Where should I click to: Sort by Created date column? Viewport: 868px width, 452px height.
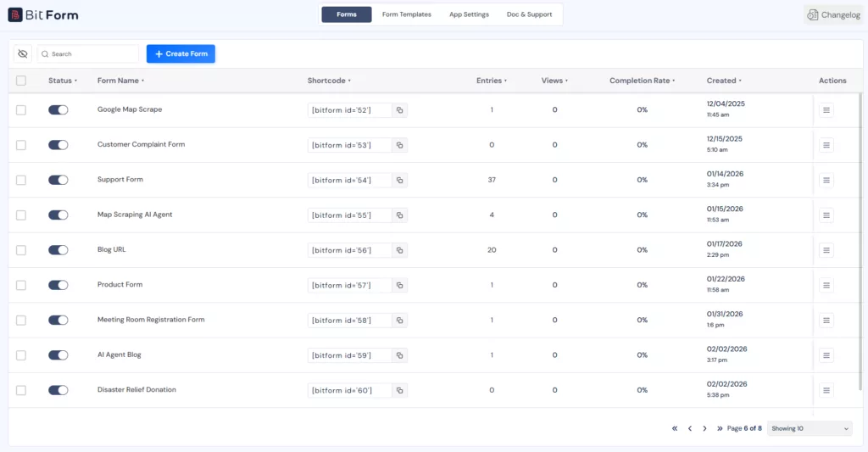pyautogui.click(x=724, y=81)
